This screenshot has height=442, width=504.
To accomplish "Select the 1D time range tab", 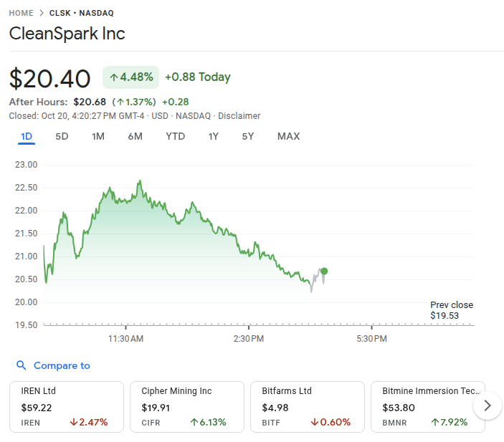I will click(x=27, y=136).
